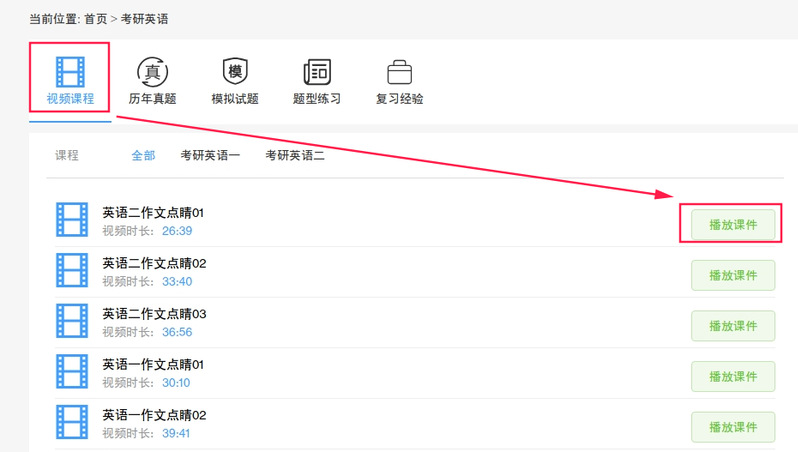Select the 视频课程 film icon
Image resolution: width=798 pixels, height=452 pixels.
(x=70, y=72)
